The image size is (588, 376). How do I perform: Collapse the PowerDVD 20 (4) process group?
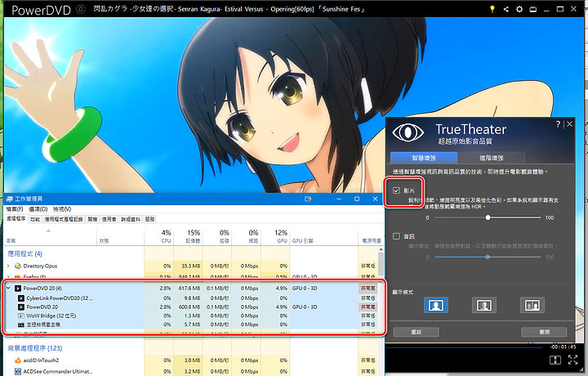point(8,289)
